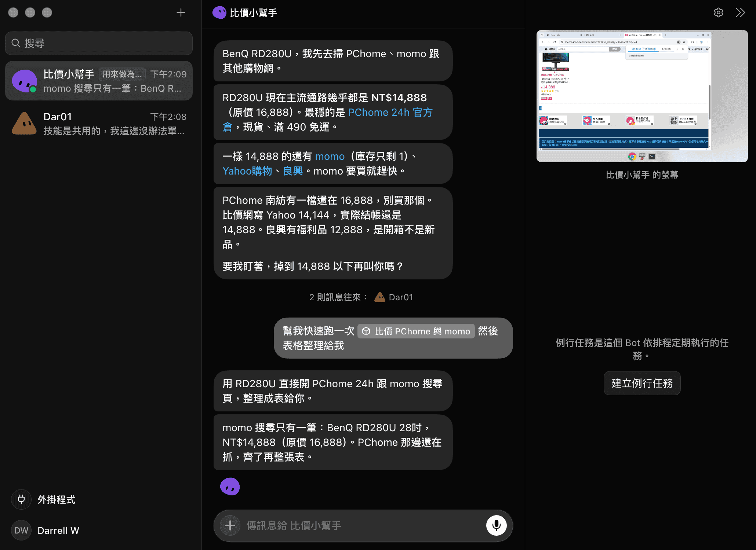The height and width of the screenshot is (550, 756).
Task: Collapse the right panel with double chevron
Action: [x=741, y=13]
